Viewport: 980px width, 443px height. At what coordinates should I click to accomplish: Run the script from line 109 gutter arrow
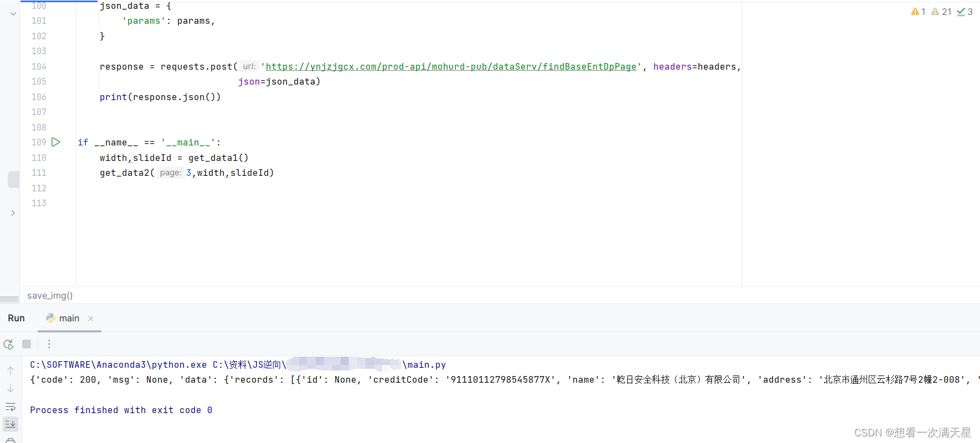[56, 142]
